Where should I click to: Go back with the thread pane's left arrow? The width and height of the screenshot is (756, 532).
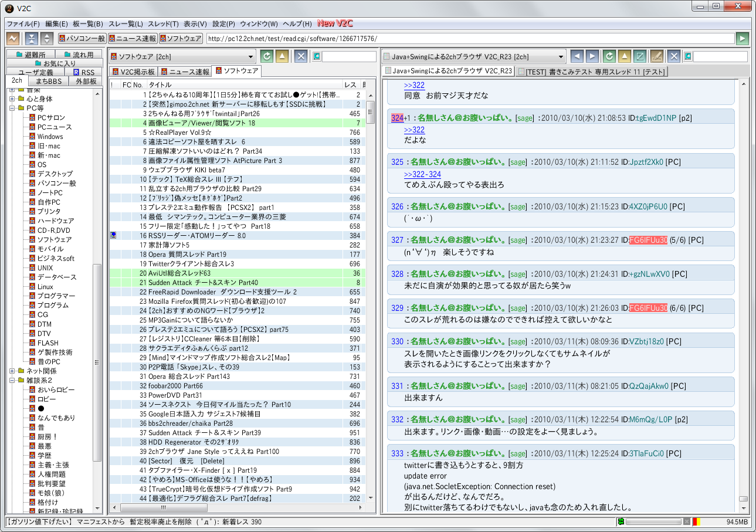(x=577, y=56)
